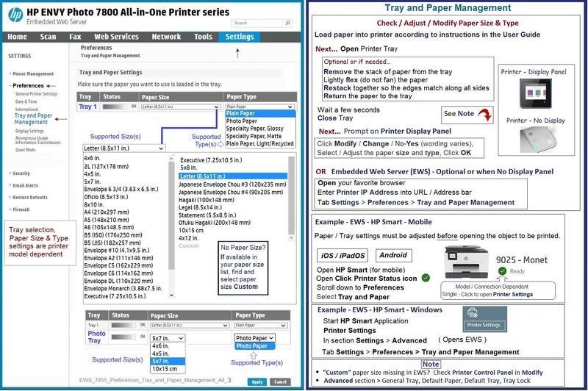The image size is (588, 391).
Task: Select Statement (5.5x8.5 in.)
Action: (207, 215)
